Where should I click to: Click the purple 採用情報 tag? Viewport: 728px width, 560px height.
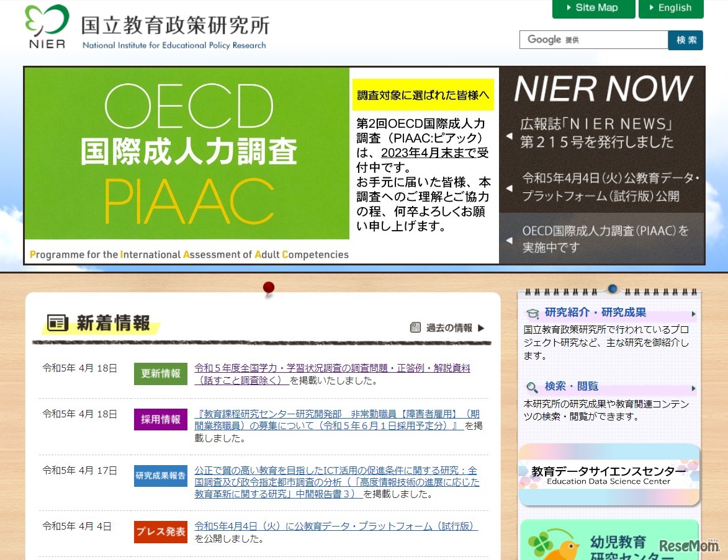160,419
